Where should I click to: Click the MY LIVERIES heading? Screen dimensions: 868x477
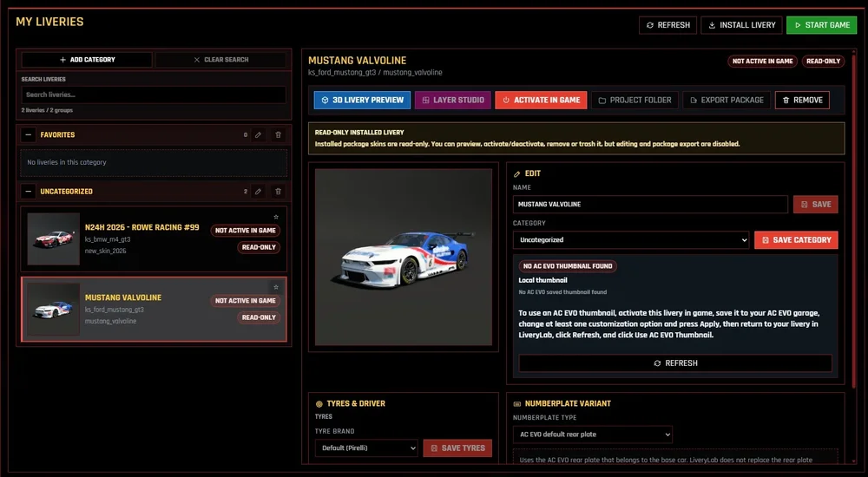click(x=49, y=23)
